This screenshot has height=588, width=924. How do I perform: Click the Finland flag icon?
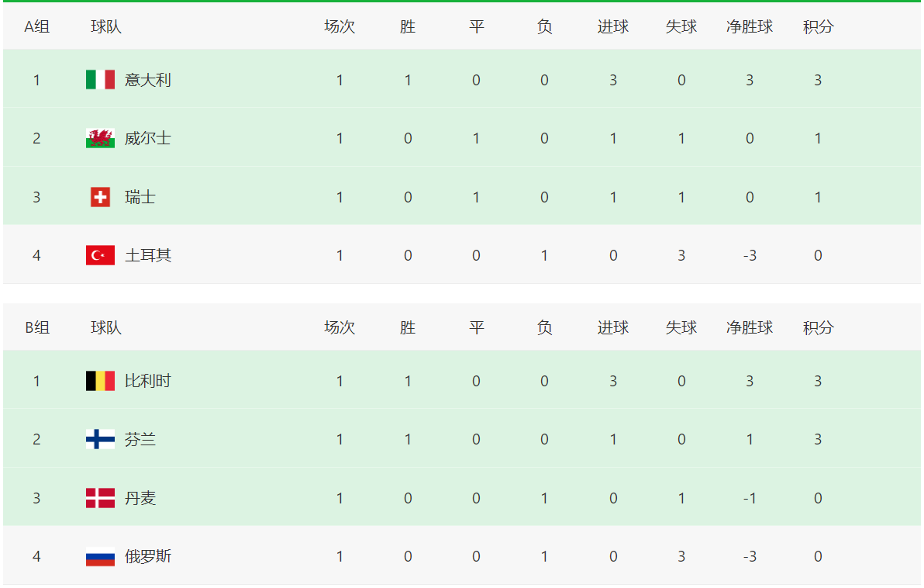tap(100, 440)
